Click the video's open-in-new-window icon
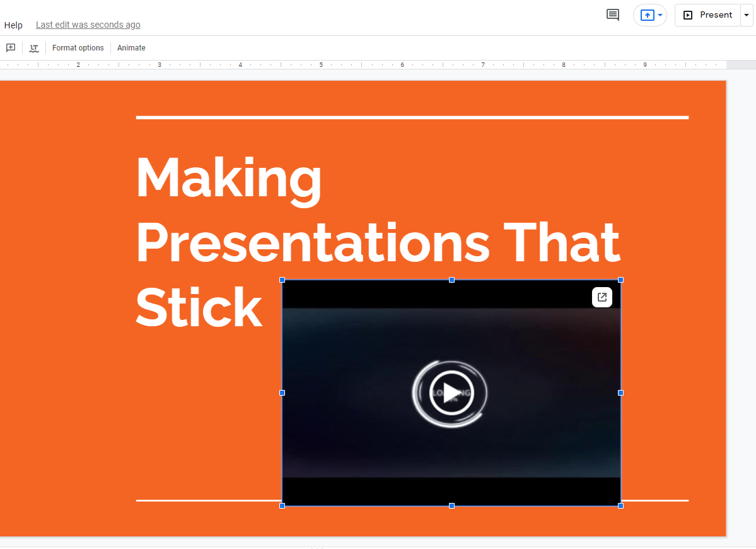 602,297
